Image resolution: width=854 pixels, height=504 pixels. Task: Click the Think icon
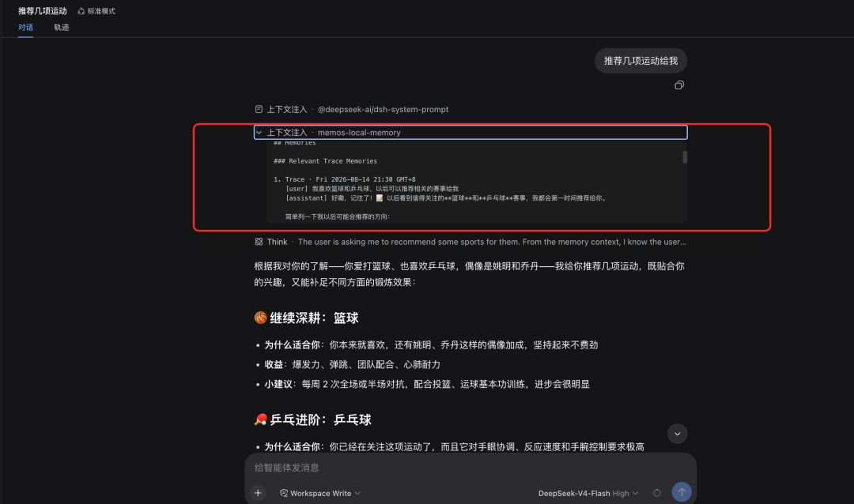[x=259, y=242]
